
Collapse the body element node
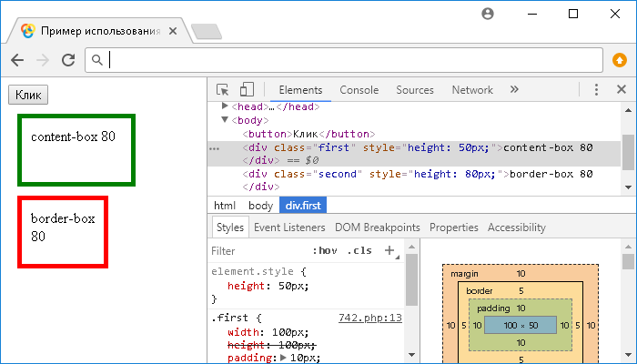coord(225,120)
